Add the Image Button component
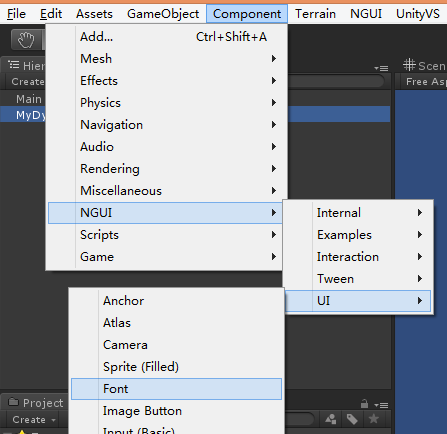Viewport: 447px width, 434px height. [x=176, y=411]
